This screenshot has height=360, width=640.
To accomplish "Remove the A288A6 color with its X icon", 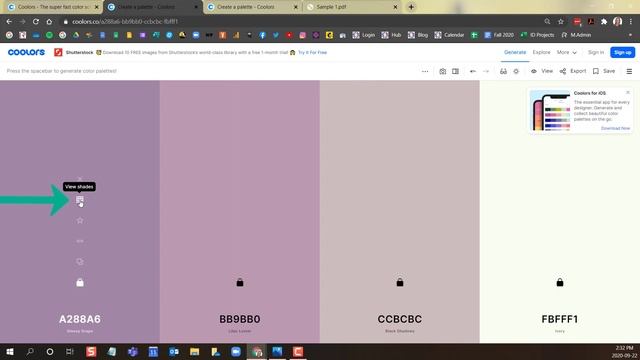I will 80,179.
